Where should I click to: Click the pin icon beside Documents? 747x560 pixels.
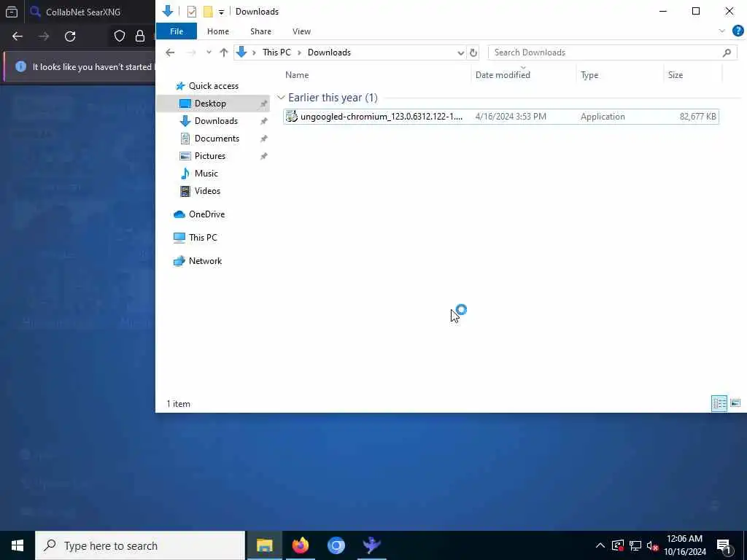click(x=263, y=139)
